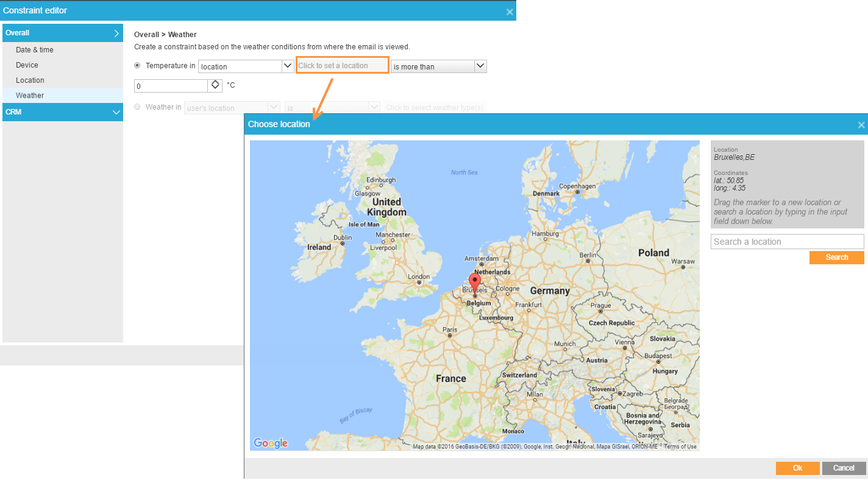Expand the Overall section arrow

point(116,34)
